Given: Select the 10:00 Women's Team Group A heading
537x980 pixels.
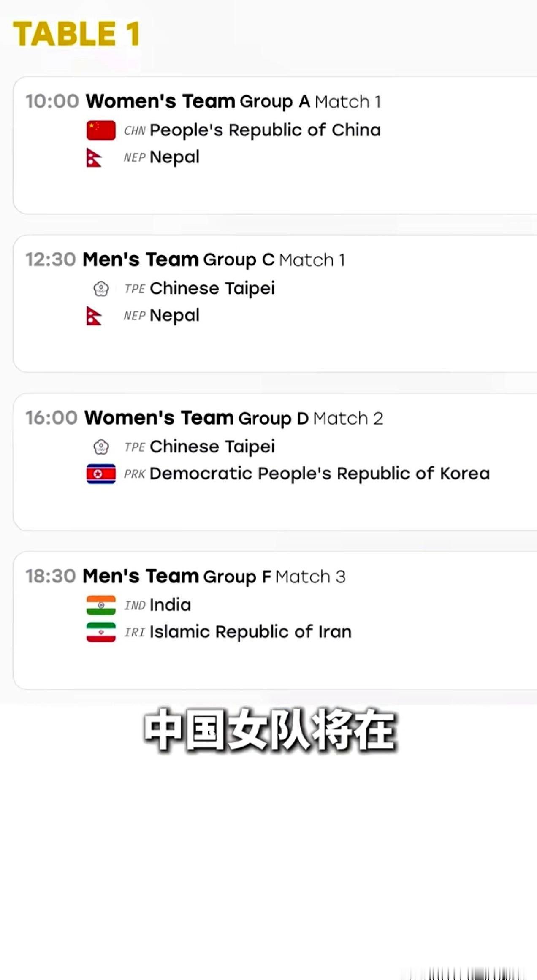Looking at the screenshot, I should (x=203, y=101).
